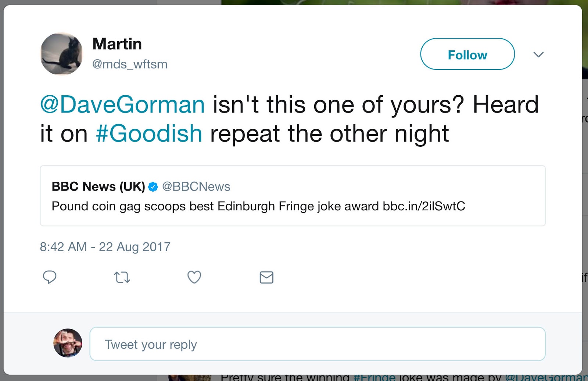The height and width of the screenshot is (381, 588).
Task: Open the @DaveGorman mention in the tweet
Action: click(122, 104)
